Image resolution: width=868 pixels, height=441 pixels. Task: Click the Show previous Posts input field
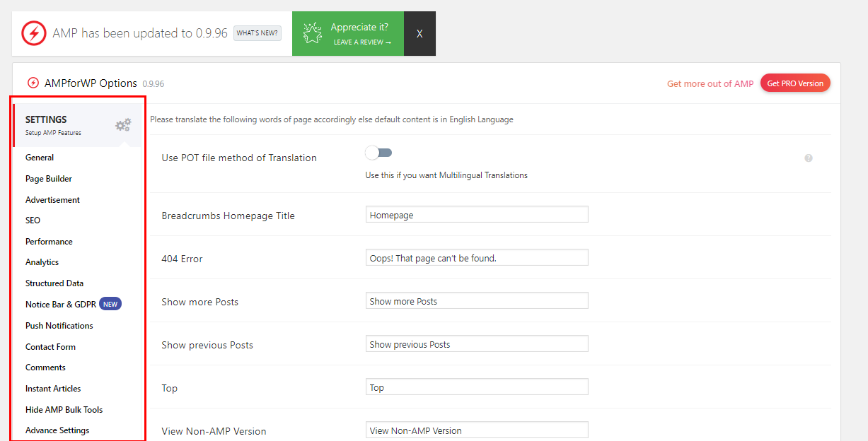click(477, 343)
